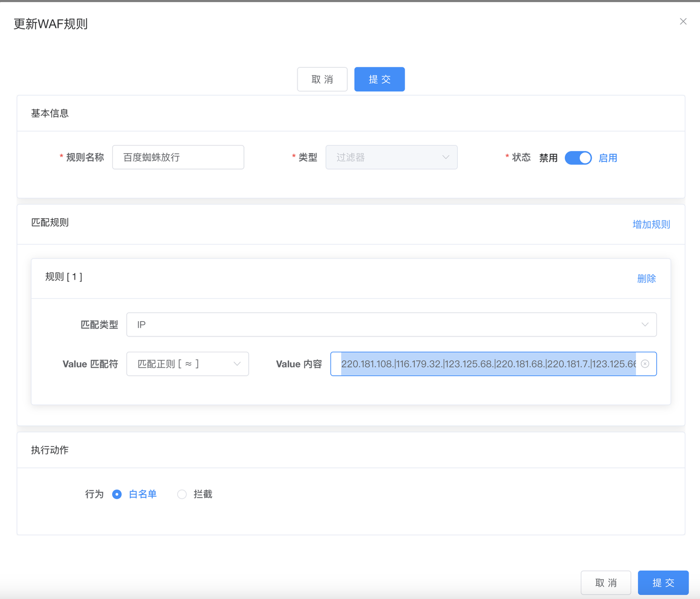This screenshot has height=599, width=700.
Task: Click the chevron arrow beside 匹配正则 [ ≈ ]
Action: point(237,364)
